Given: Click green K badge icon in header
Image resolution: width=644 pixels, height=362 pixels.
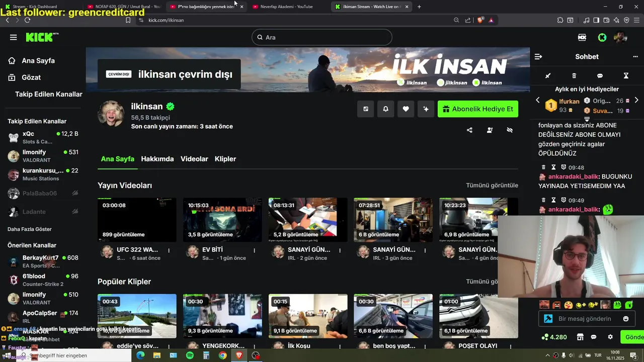Looking at the screenshot, I should (602, 37).
